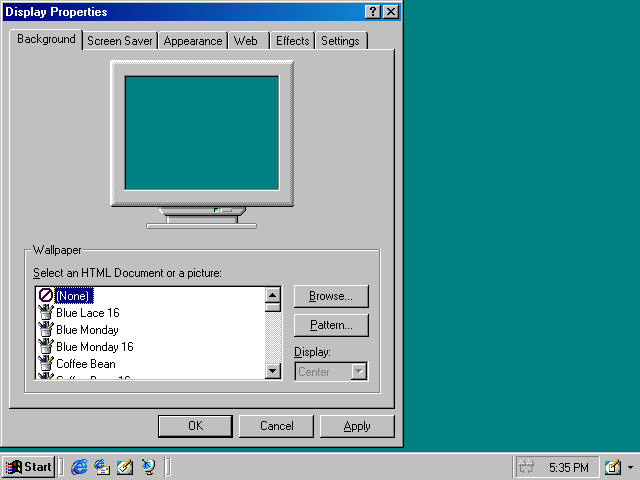Switch to the Screen Saver tab

(120, 41)
